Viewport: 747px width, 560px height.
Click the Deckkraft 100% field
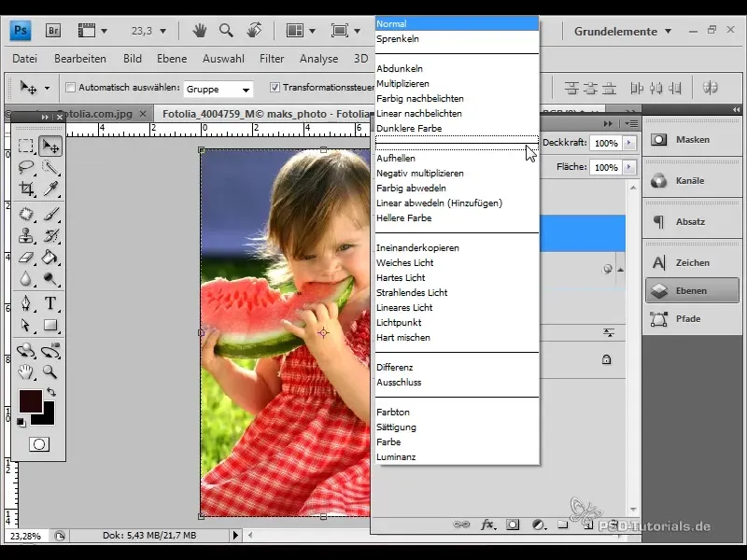[606, 143]
